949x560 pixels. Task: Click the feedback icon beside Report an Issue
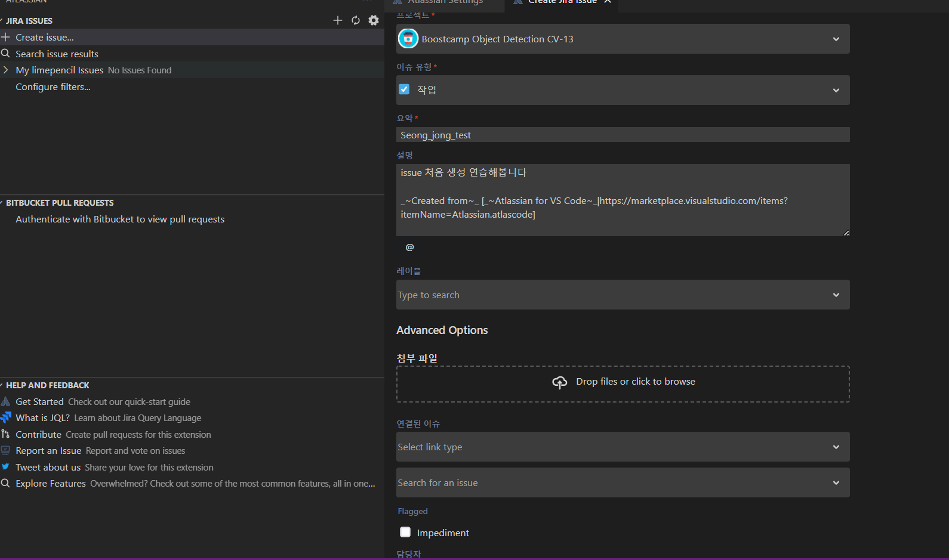click(5, 450)
